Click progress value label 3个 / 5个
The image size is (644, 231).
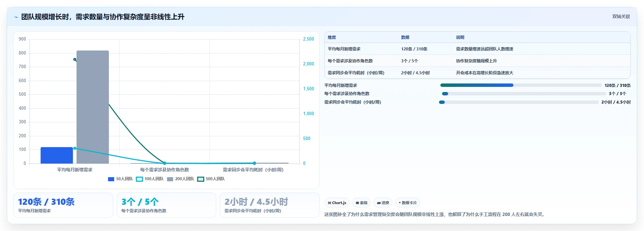point(617,94)
